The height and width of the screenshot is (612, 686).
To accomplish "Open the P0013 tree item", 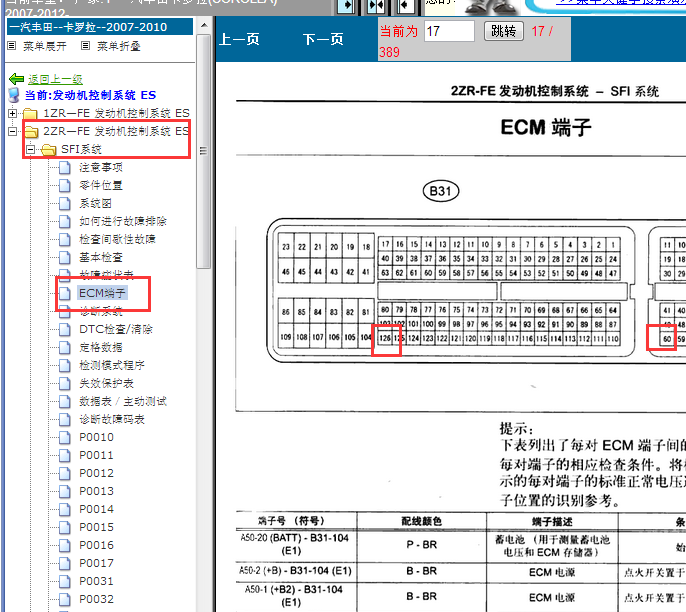I will point(96,491).
